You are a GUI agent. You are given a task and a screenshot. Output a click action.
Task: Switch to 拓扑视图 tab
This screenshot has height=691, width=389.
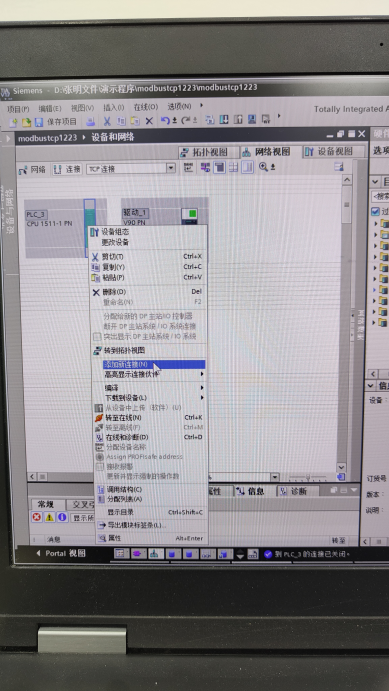(x=209, y=152)
